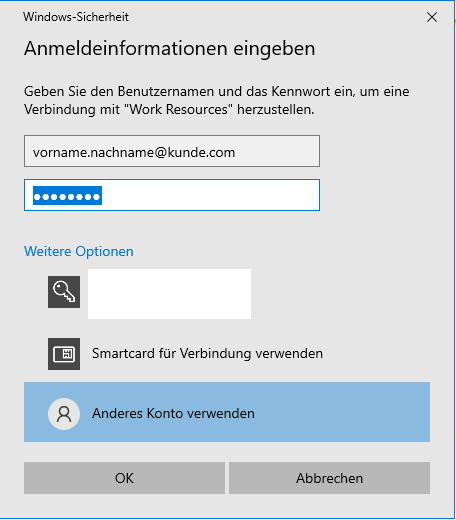Screen dimensions: 456x520
Task: Click the user avatar icon for other account
Action: [x=64, y=414]
